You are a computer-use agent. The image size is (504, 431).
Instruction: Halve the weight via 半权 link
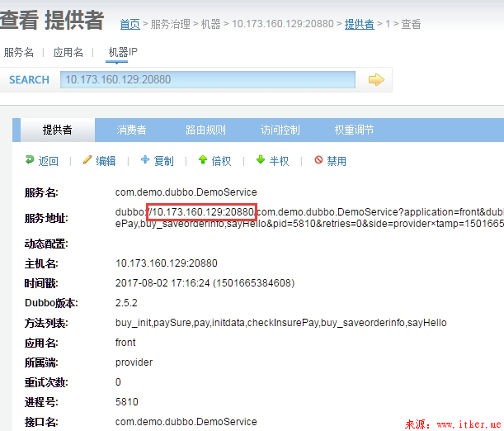pyautogui.click(x=279, y=161)
